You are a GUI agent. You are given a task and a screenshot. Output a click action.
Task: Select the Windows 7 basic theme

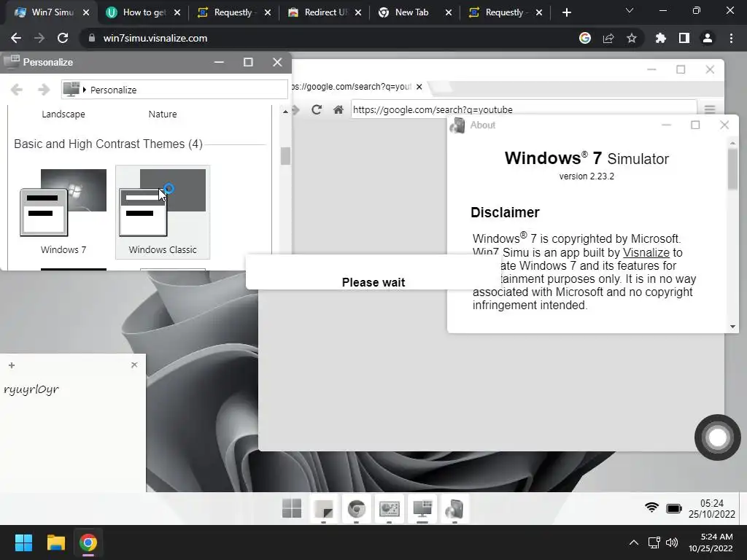pyautogui.click(x=63, y=212)
